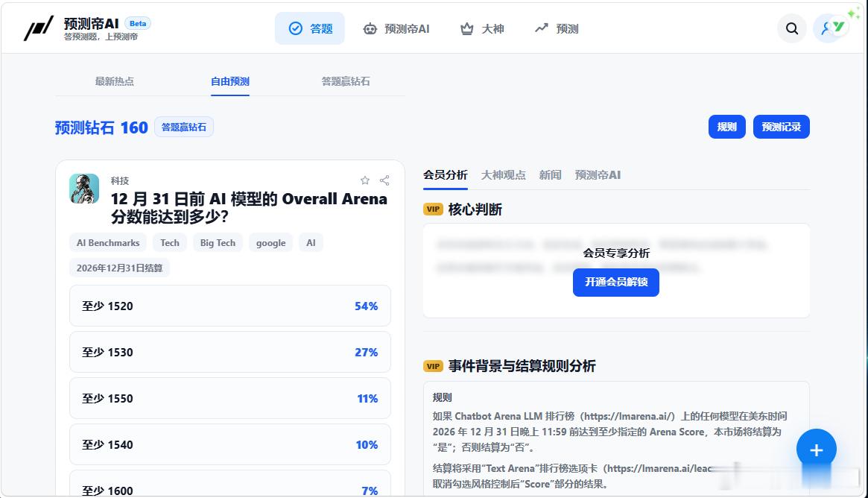Click the Beta badge
Viewport: 868px width, 498px height.
click(x=138, y=23)
